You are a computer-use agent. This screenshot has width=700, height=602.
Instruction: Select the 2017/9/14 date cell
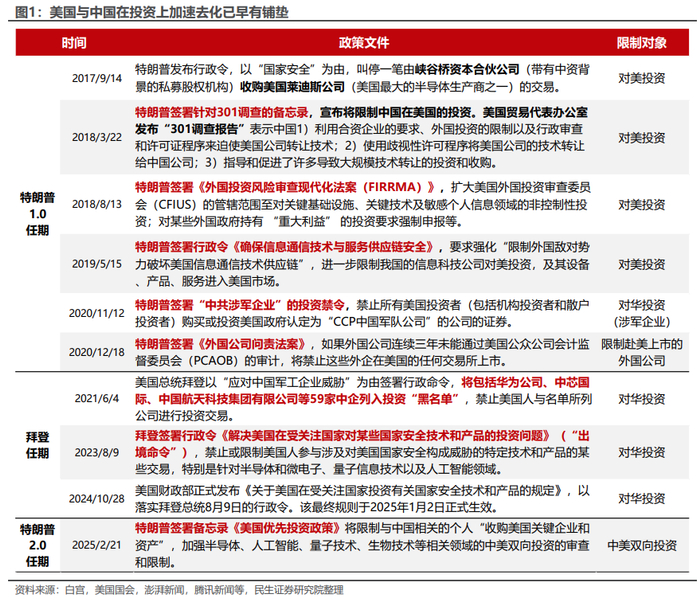(x=97, y=78)
